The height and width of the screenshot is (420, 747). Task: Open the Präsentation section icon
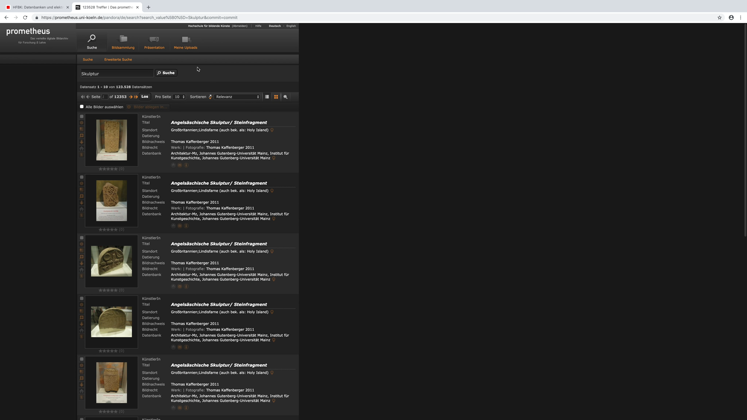[x=154, y=40]
